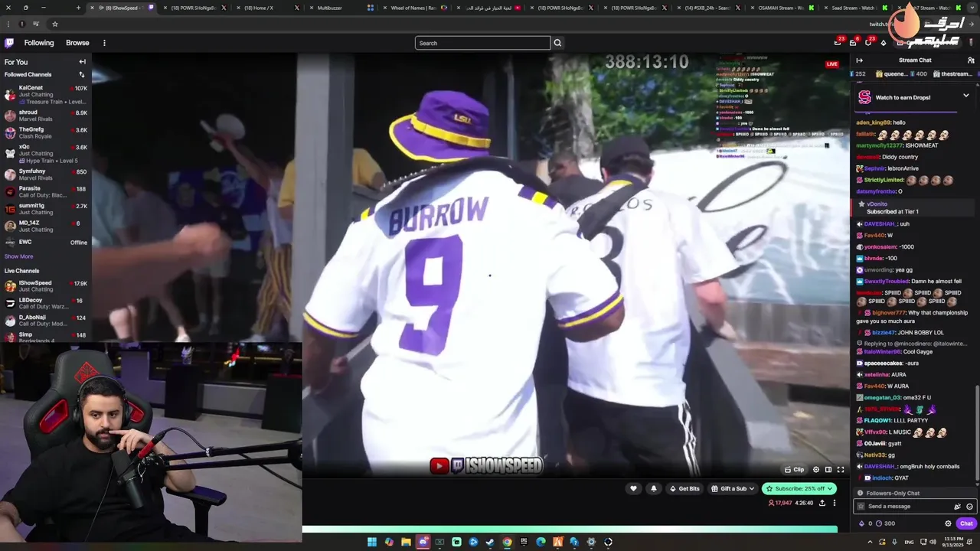The height and width of the screenshot is (551, 980).
Task: Click the 300 channel points balance
Action: (x=885, y=523)
